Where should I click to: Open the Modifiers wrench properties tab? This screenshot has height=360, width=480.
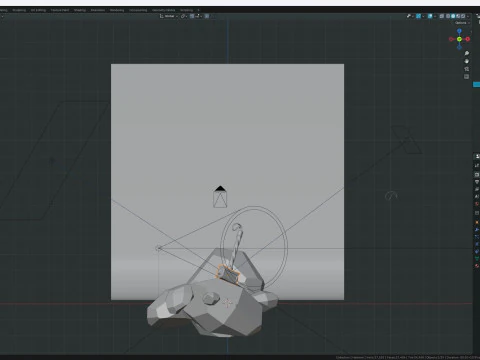[477, 230]
